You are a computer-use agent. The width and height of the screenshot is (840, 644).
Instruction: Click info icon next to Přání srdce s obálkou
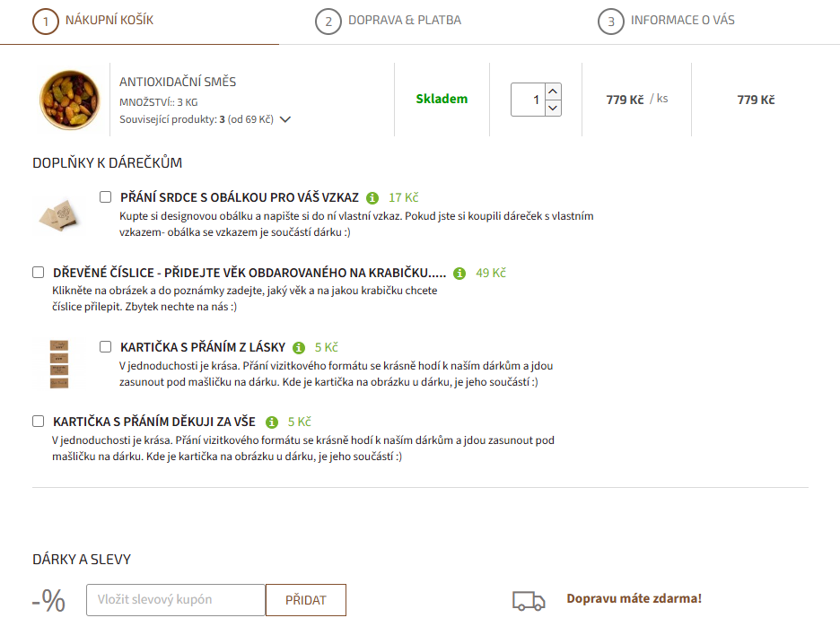(x=373, y=198)
